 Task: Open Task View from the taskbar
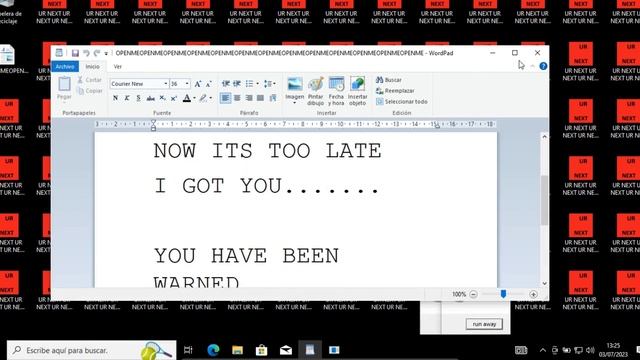pos(188,350)
